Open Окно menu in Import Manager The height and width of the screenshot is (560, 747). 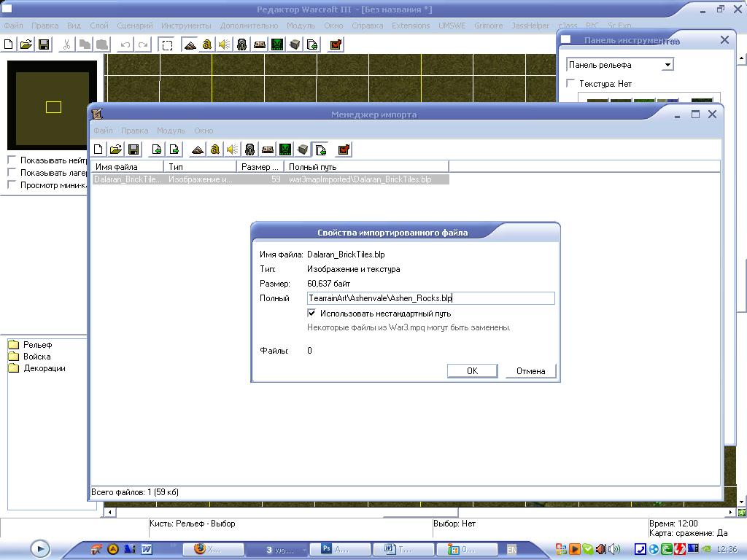[204, 131]
